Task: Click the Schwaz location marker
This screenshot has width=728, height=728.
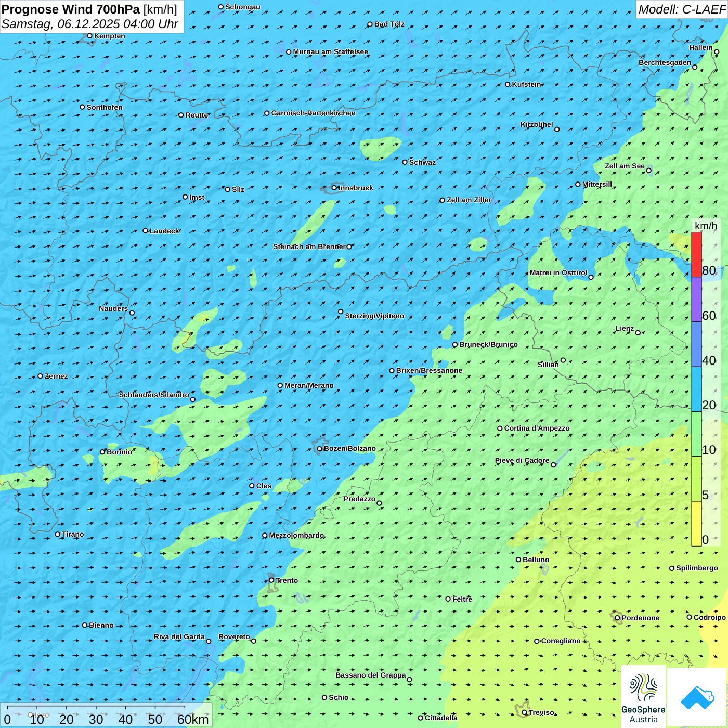Action: [405, 162]
